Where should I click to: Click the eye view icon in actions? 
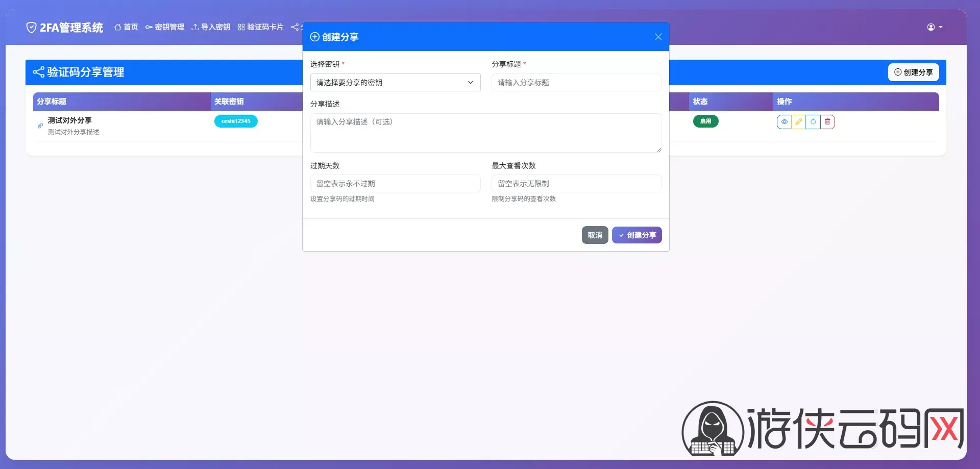(784, 122)
